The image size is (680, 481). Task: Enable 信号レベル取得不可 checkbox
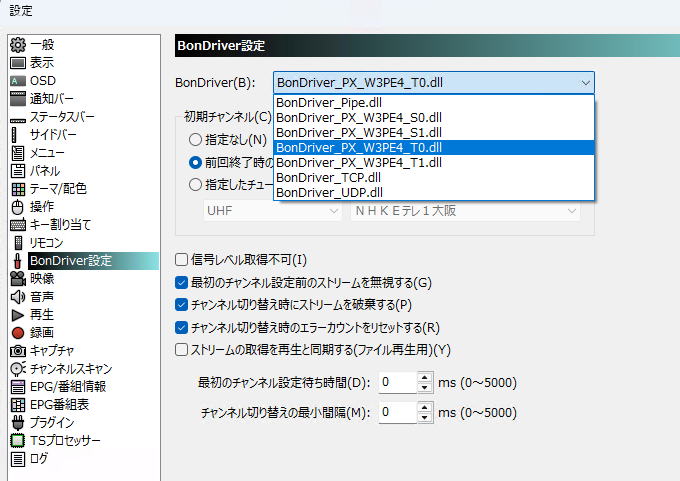pyautogui.click(x=182, y=260)
